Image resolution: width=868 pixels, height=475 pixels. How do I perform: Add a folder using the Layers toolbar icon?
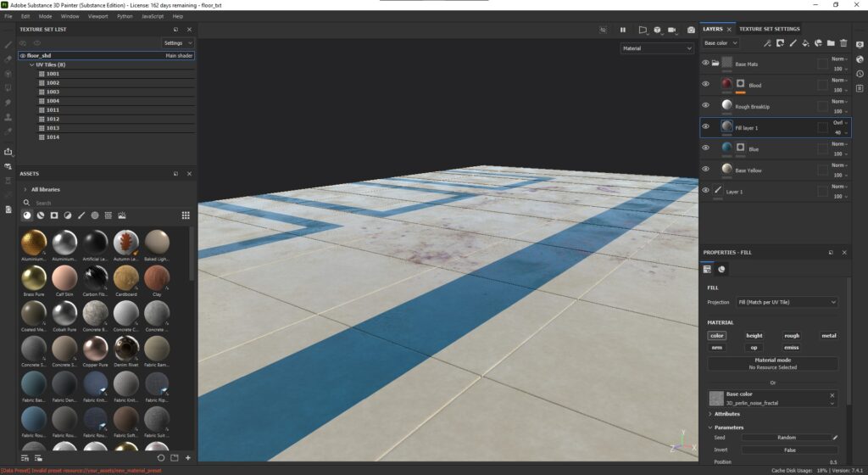pos(831,42)
